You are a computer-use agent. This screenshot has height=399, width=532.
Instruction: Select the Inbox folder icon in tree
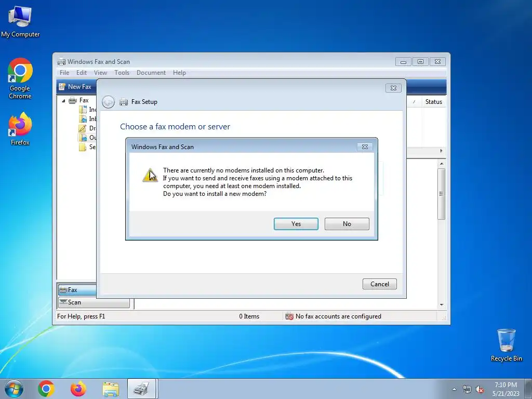pyautogui.click(x=83, y=119)
